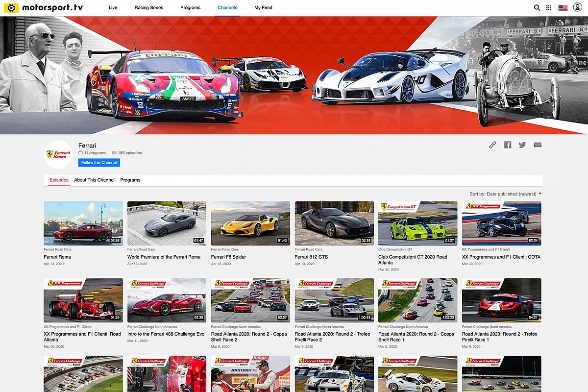Share the channel via email icon
588x392 pixels.
point(538,145)
